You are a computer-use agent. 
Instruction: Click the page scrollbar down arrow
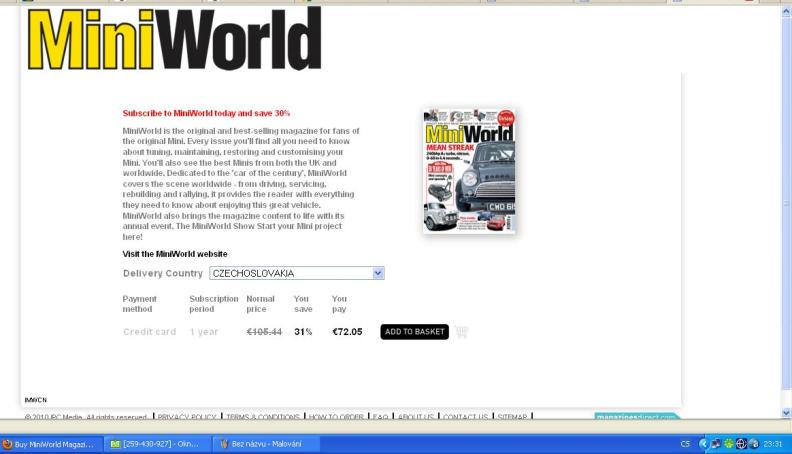click(x=786, y=413)
